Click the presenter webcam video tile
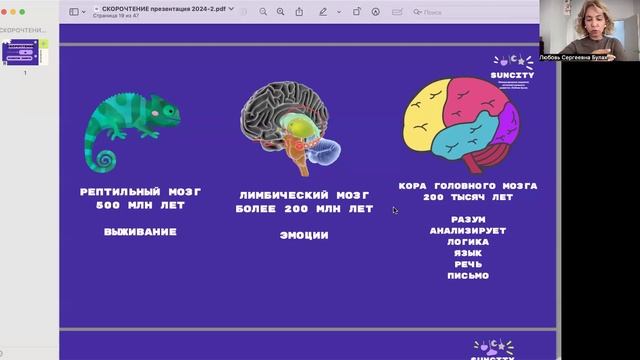The width and height of the screenshot is (640, 360). click(589, 31)
